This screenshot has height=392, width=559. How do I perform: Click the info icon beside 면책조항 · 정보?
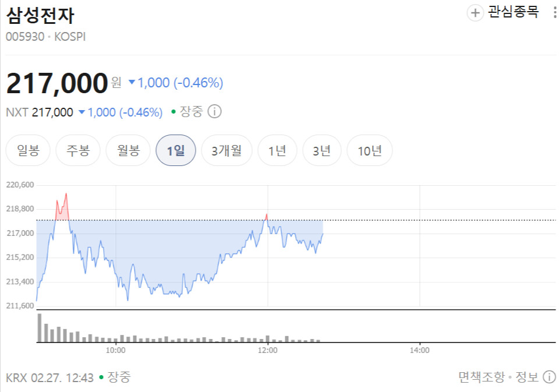[x=549, y=377]
